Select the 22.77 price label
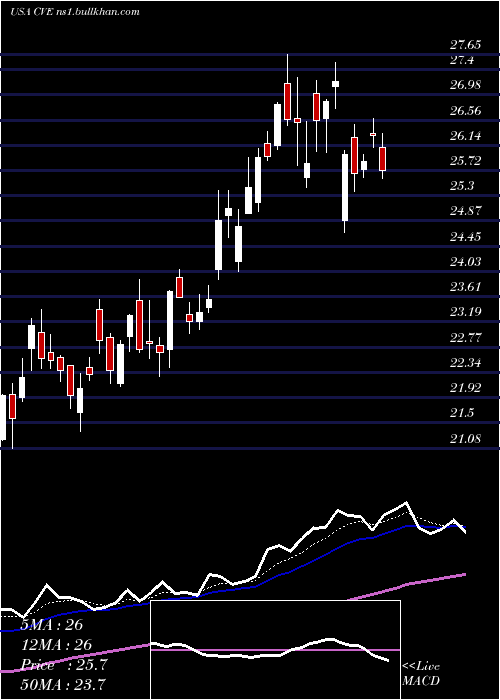The height and width of the screenshot is (700, 500). pos(465,338)
